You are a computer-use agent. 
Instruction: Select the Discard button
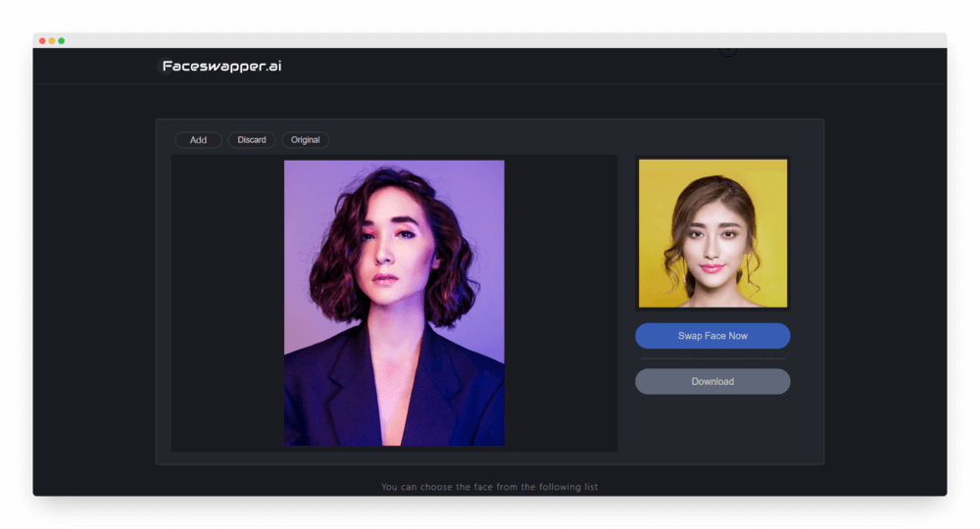point(252,140)
